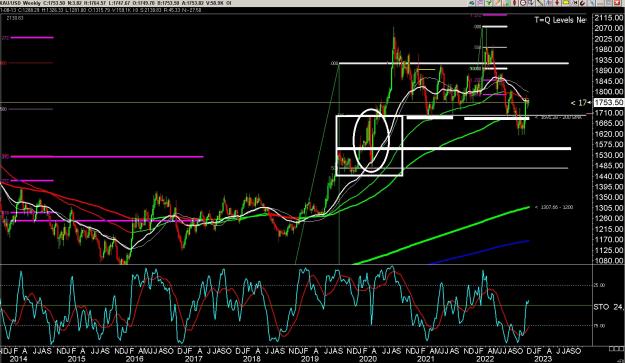Click the red vertical diamond toolbar icon
Image resolution: width=625 pixels, height=363 pixels.
[x=515, y=3]
